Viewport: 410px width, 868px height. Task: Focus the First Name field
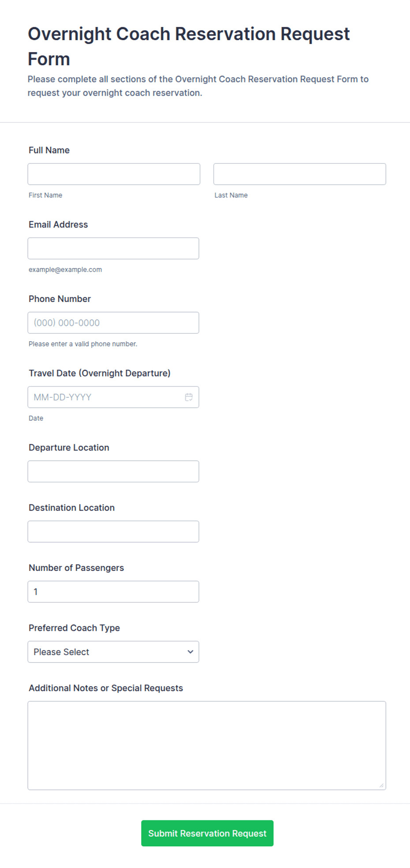click(114, 174)
